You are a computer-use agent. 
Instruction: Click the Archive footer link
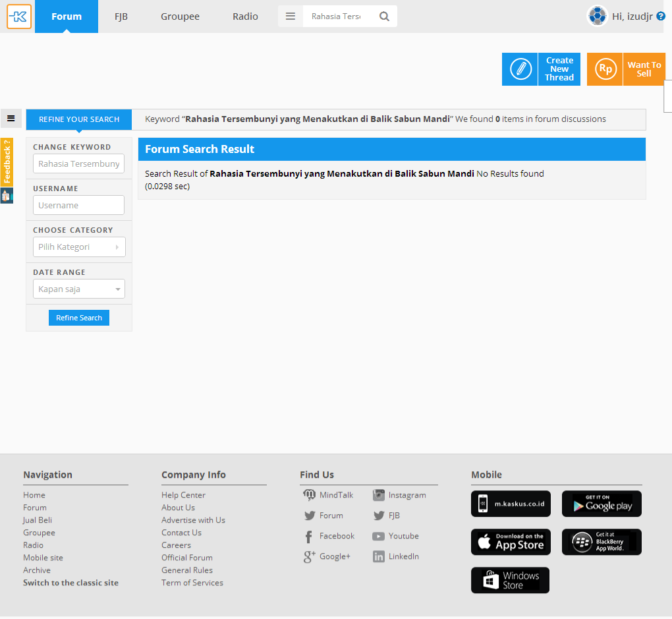coord(37,570)
